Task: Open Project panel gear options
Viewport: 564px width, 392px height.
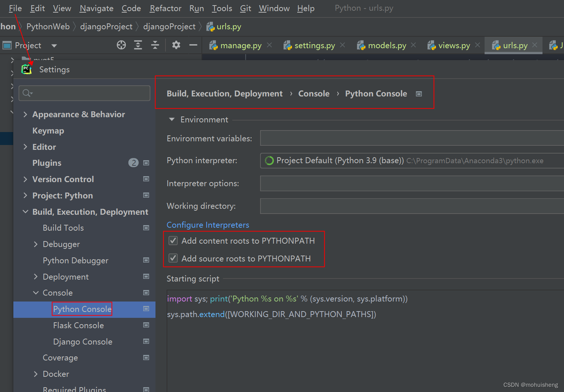Action: (176, 45)
